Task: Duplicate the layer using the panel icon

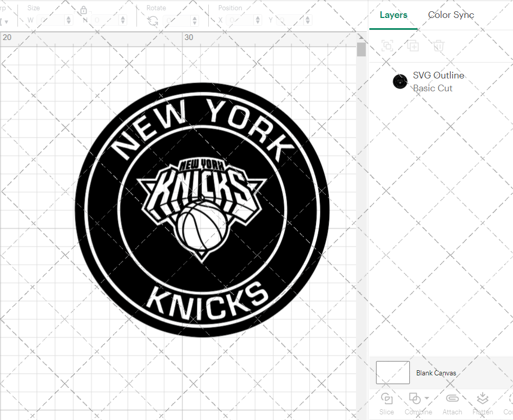Action: 413,46
